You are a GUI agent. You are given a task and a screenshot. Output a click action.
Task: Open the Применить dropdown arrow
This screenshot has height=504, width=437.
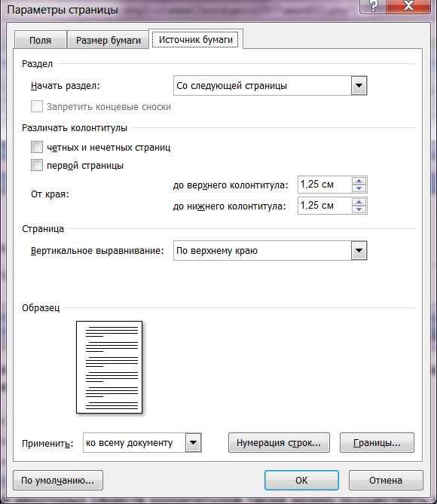(193, 443)
